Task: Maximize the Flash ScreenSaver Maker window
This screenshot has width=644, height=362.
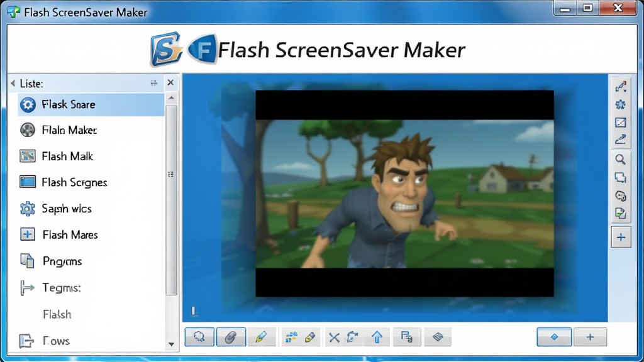Action: point(588,8)
